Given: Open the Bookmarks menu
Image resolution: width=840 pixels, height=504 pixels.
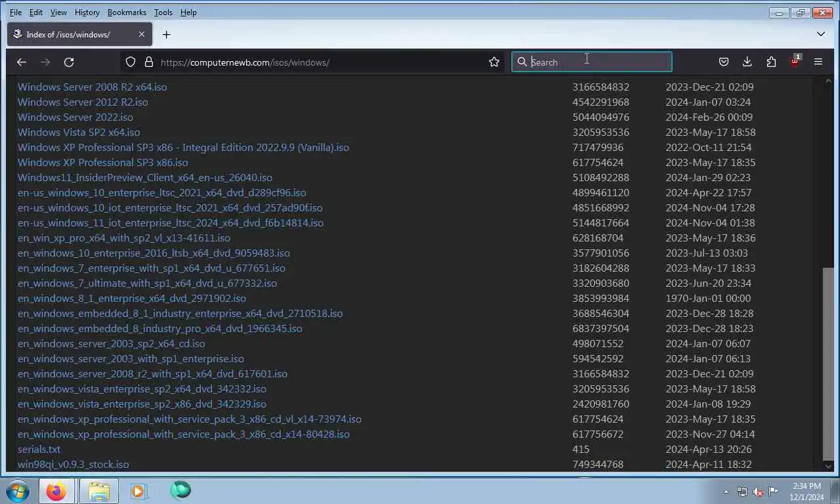Looking at the screenshot, I should pyautogui.click(x=127, y=12).
